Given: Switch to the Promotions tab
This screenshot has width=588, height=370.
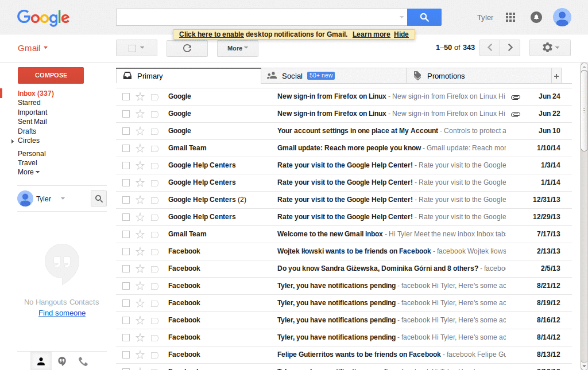Looking at the screenshot, I should (479, 76).
